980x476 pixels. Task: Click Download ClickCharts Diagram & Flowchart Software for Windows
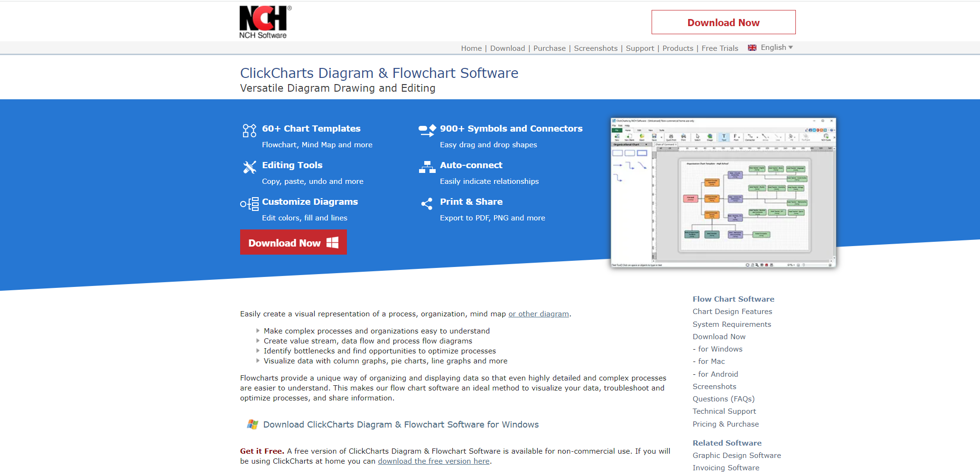401,425
